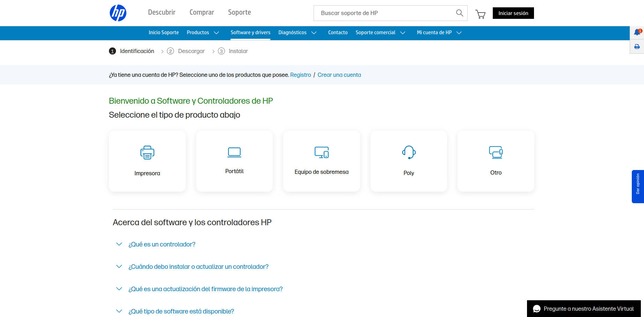644x317 pixels.
Task: Expand the Diagnósticos menu
Action: pyautogui.click(x=298, y=32)
